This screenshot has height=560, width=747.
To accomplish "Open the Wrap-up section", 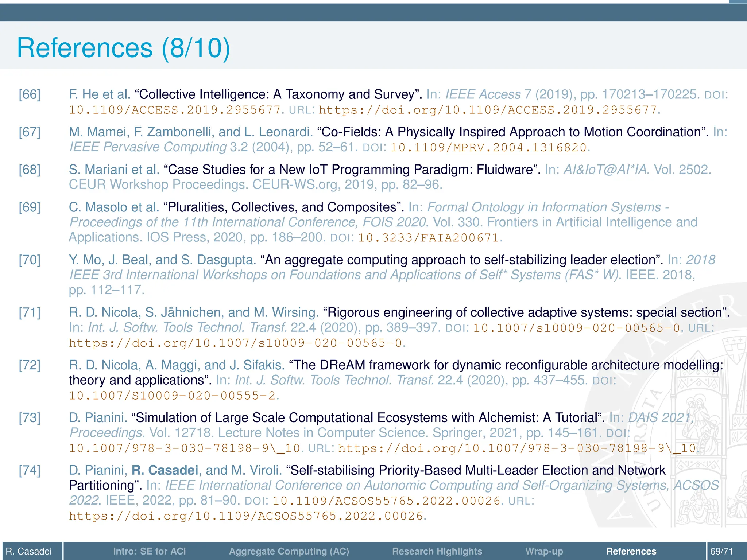I will point(544,551).
